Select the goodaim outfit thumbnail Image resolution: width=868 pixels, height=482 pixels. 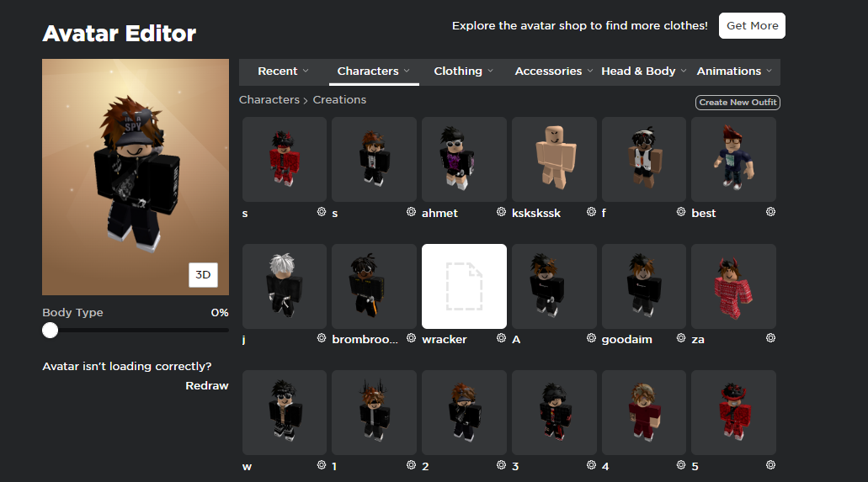(x=644, y=286)
